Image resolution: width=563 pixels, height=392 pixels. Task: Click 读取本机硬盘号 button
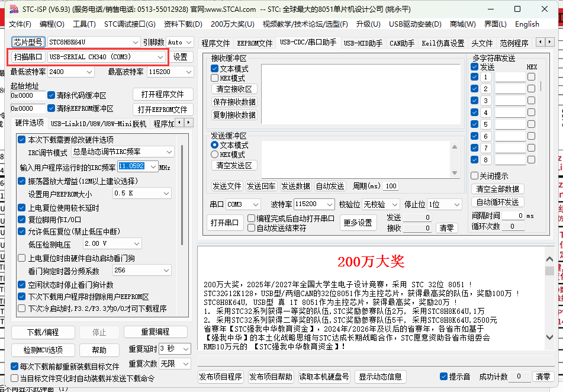tap(324, 377)
